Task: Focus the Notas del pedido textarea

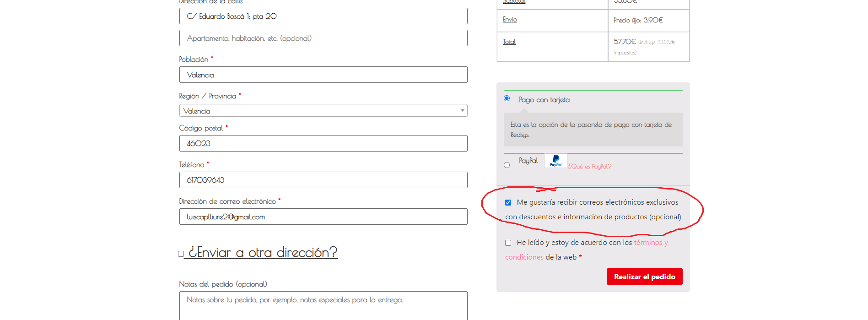Action: 323,305
